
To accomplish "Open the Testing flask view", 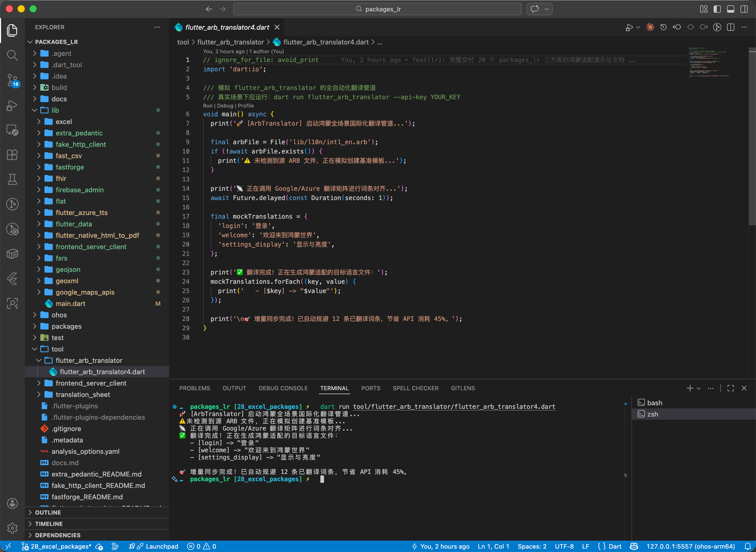I will pyautogui.click(x=12, y=179).
